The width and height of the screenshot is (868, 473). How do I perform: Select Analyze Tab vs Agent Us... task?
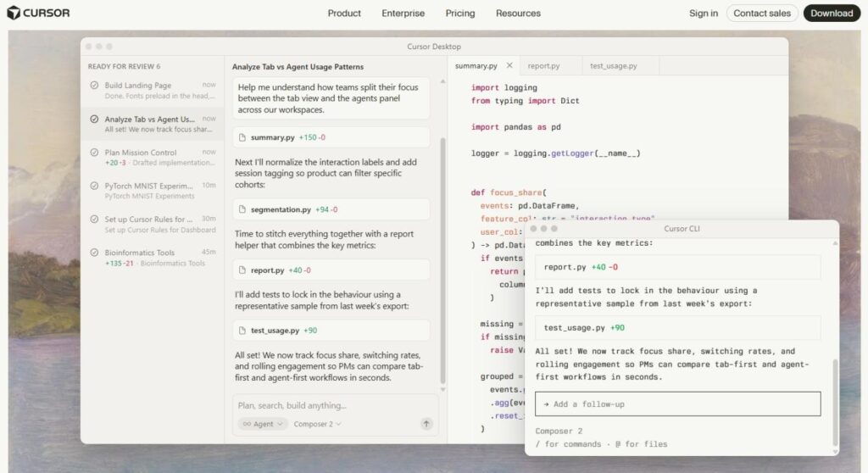153,124
